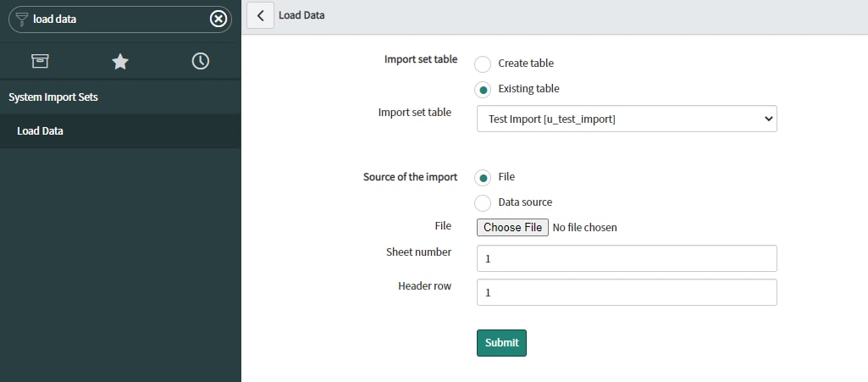Open the All Applications archive icon tab
Image resolution: width=868 pixels, height=382 pixels.
tap(40, 61)
